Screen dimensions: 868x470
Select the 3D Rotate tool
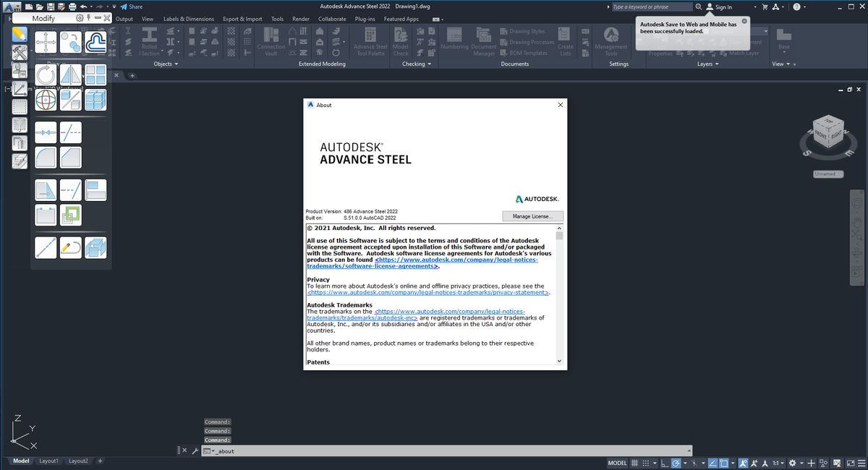(46, 100)
